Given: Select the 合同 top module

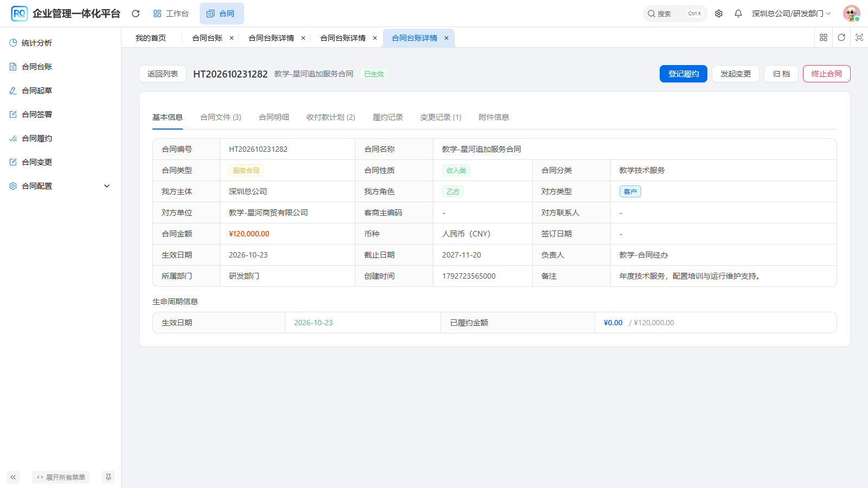Looking at the screenshot, I should [221, 14].
